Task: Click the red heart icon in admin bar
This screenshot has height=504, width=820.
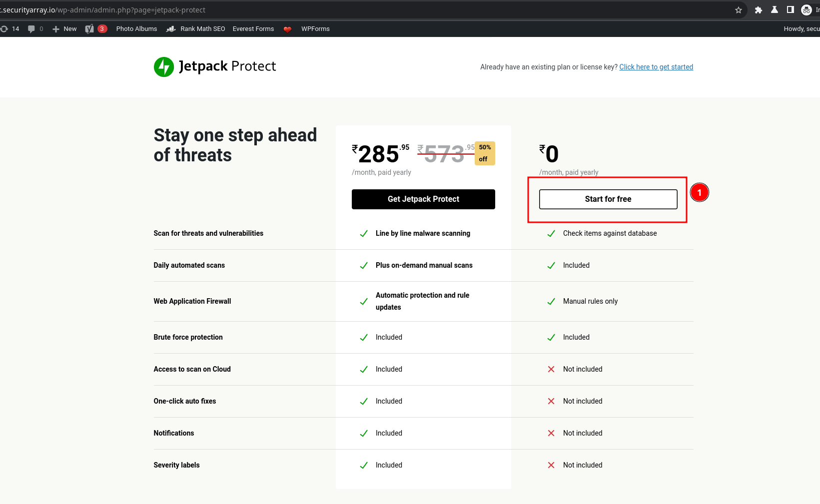Action: (287, 29)
